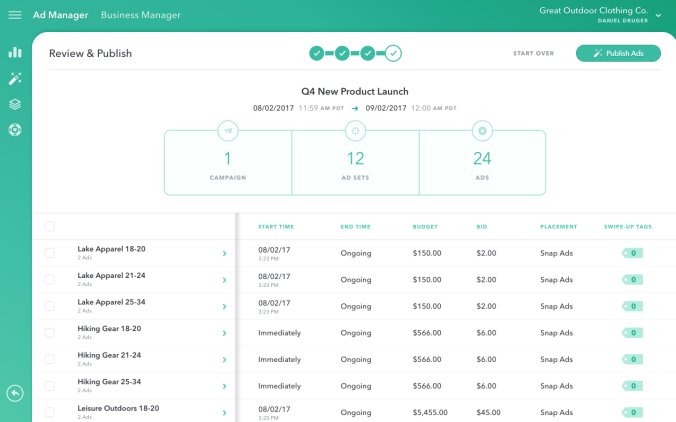Viewport: 676px width, 422px height.
Task: Check the Lake Apparel 18-20 checkbox
Action: [50, 253]
